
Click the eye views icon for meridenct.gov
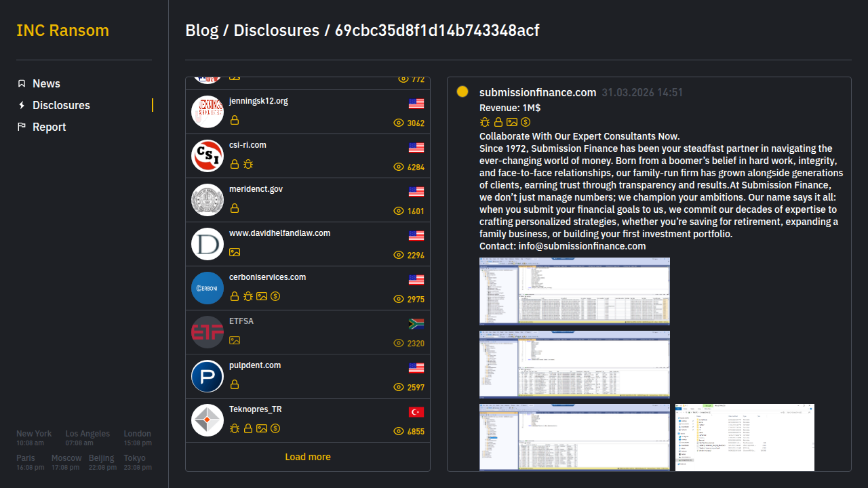tap(399, 211)
